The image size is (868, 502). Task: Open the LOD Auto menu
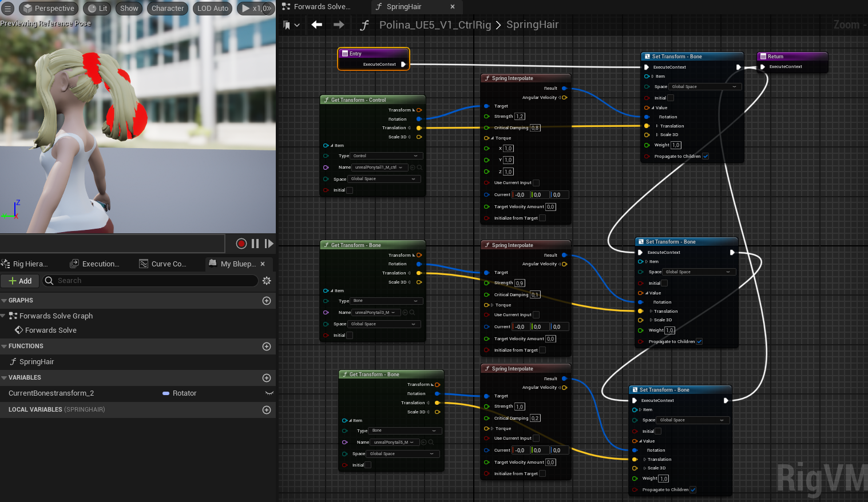point(212,9)
